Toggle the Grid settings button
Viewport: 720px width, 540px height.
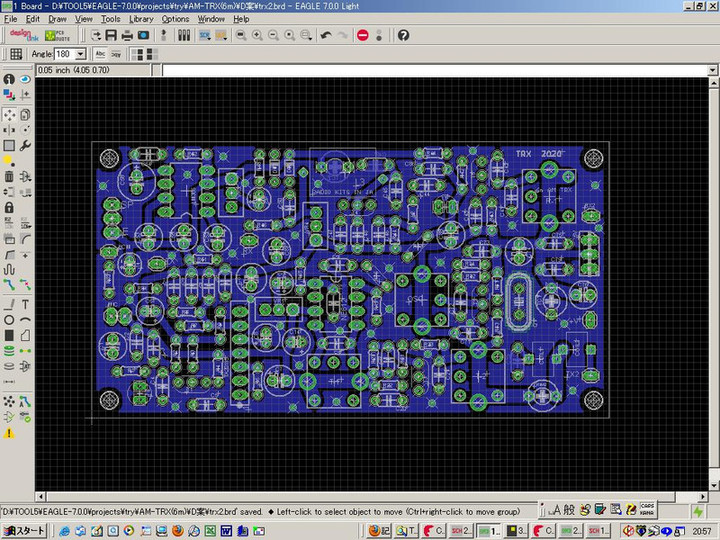(16, 54)
